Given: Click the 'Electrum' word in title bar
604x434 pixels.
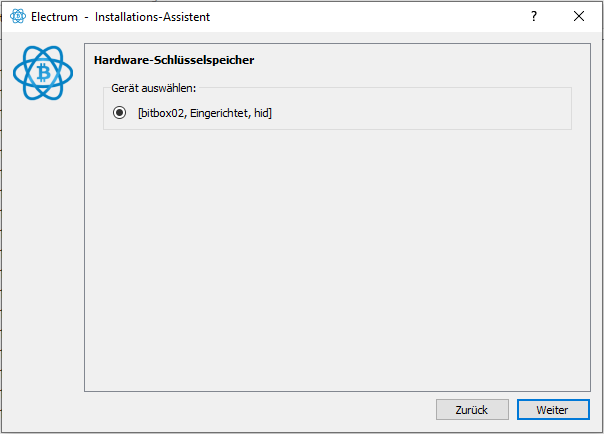Looking at the screenshot, I should [x=54, y=17].
